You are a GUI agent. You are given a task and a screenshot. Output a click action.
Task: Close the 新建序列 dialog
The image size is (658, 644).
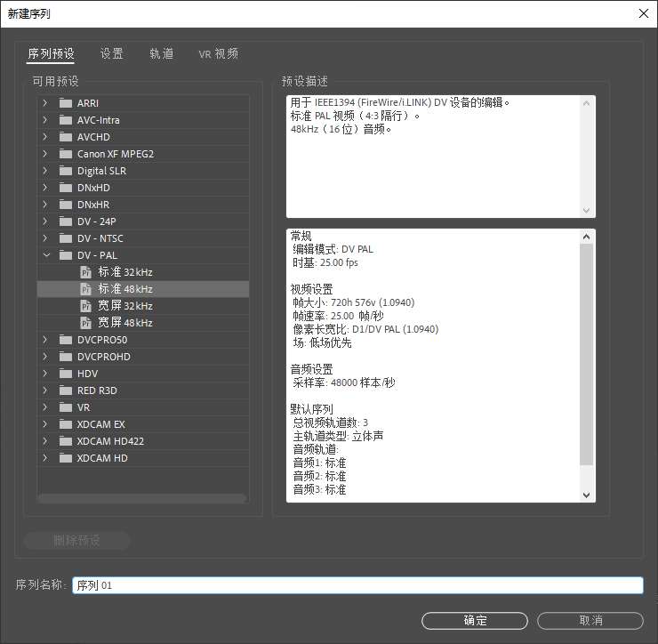click(x=643, y=13)
